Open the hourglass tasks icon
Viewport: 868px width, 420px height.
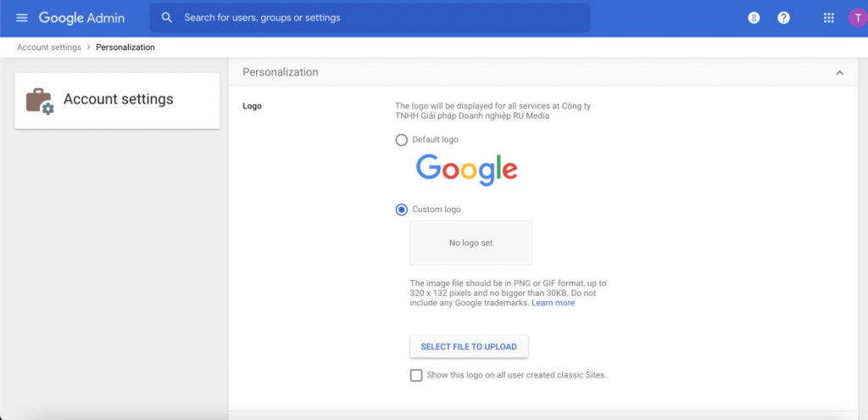click(x=754, y=18)
